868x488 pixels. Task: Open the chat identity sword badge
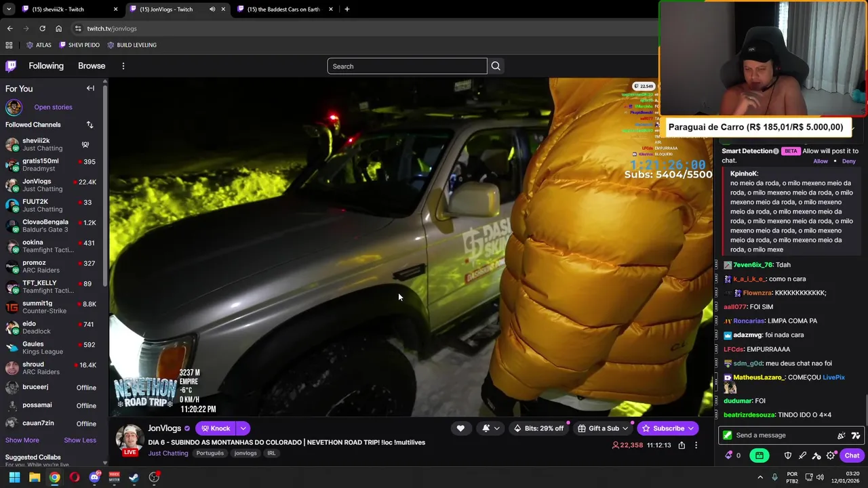(727, 435)
